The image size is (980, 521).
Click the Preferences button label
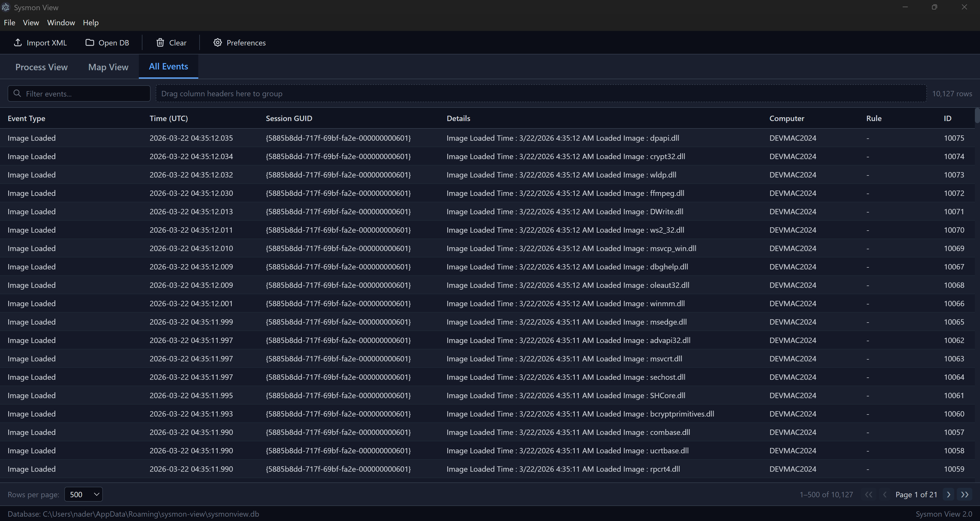pyautogui.click(x=246, y=43)
